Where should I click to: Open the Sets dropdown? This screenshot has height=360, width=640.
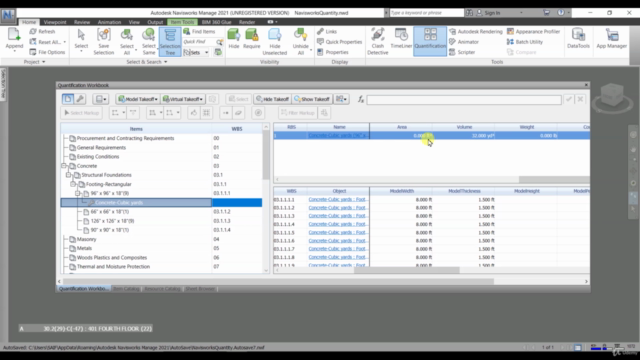[196, 52]
